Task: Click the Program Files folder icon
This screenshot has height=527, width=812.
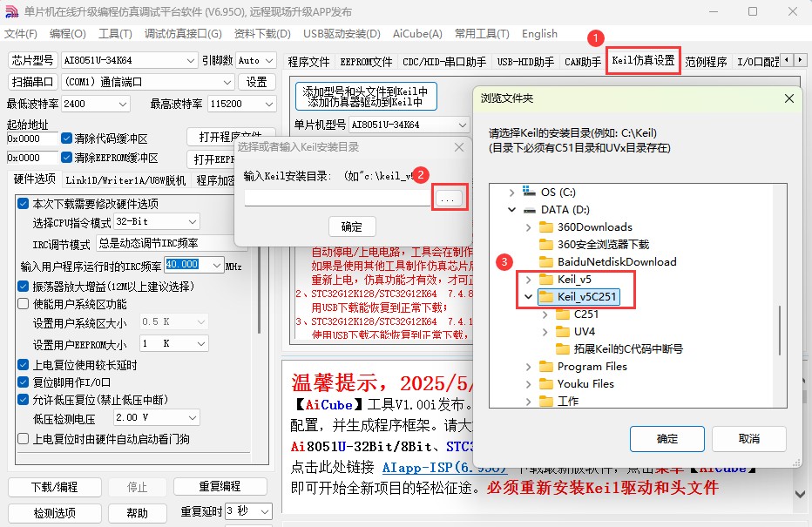Action: click(x=546, y=367)
